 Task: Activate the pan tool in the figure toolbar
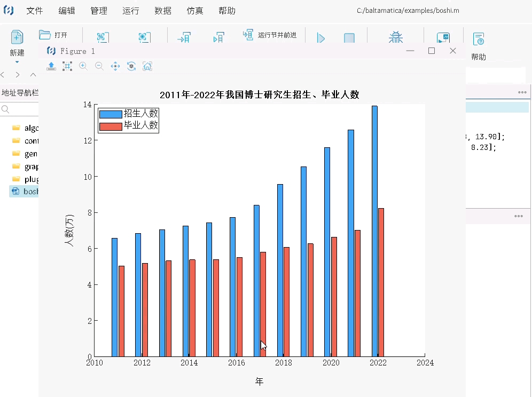pyautogui.click(x=115, y=66)
